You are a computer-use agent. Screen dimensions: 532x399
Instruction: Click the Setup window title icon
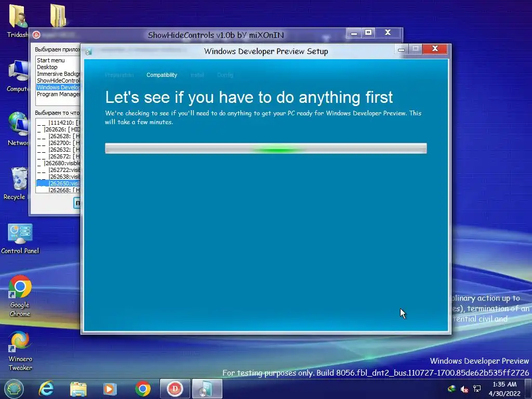pos(88,51)
